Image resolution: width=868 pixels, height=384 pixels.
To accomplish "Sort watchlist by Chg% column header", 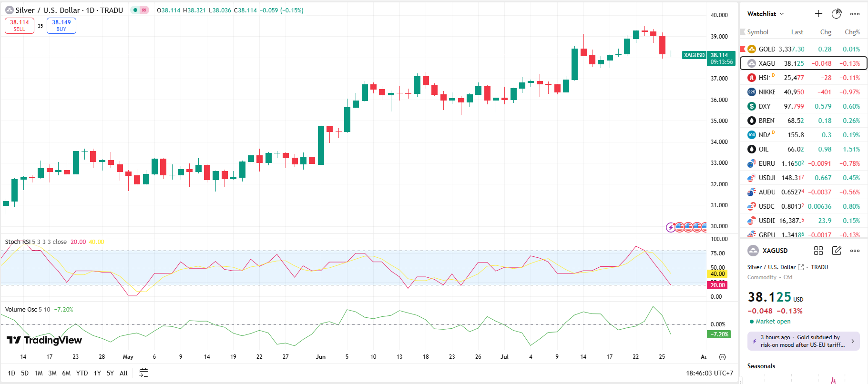I will point(852,32).
